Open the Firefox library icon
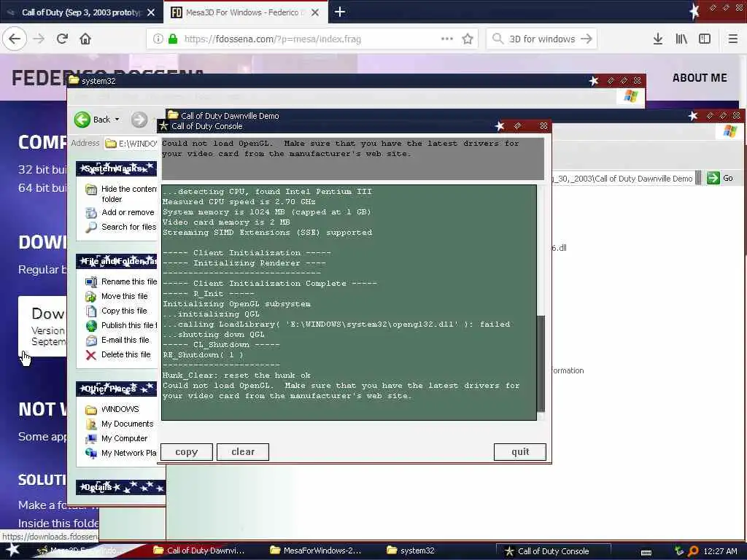747x560 pixels. tap(681, 39)
